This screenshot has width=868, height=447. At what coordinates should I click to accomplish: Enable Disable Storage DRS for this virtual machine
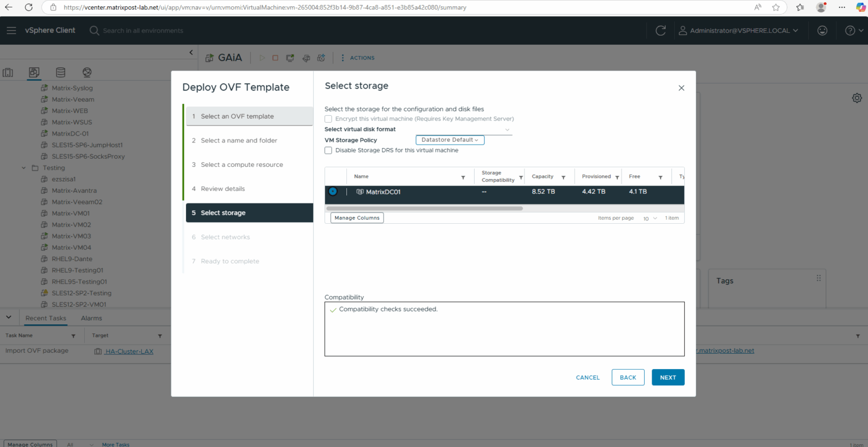[328, 150]
